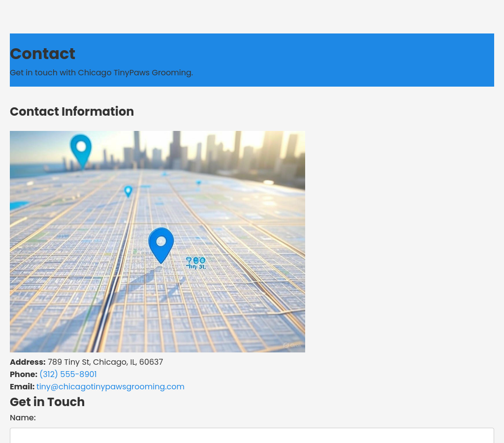Focus the Name input field
The width and height of the screenshot is (504, 443).
pos(252,435)
